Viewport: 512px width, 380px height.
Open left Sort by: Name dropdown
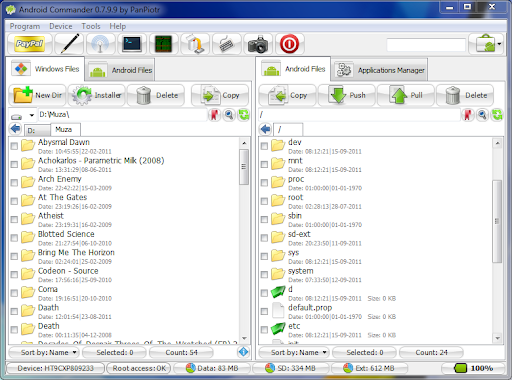tap(44, 352)
